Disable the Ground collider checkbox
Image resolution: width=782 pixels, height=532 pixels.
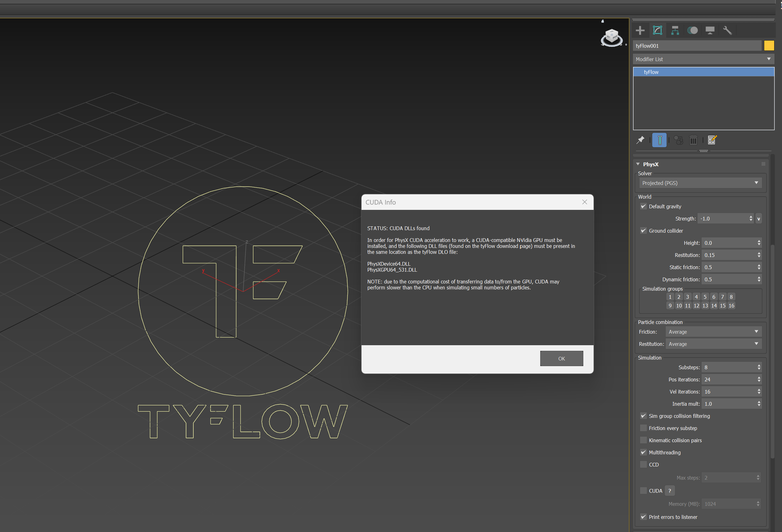pos(644,230)
